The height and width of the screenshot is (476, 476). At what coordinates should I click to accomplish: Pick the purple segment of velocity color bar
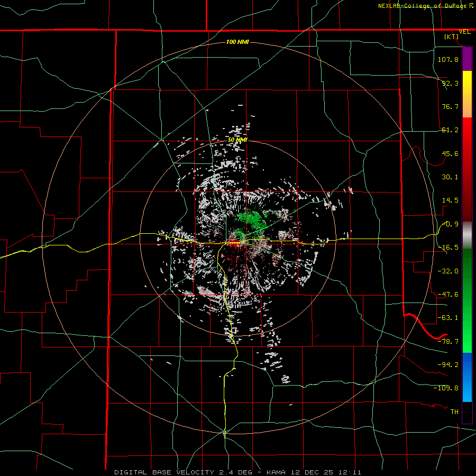click(x=467, y=59)
